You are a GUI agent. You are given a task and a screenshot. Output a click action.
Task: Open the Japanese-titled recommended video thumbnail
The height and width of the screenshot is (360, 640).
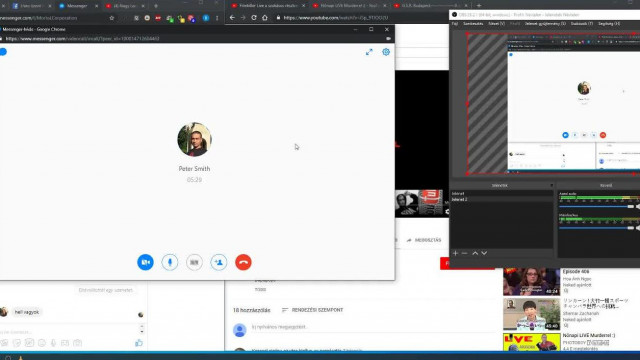[531, 314]
